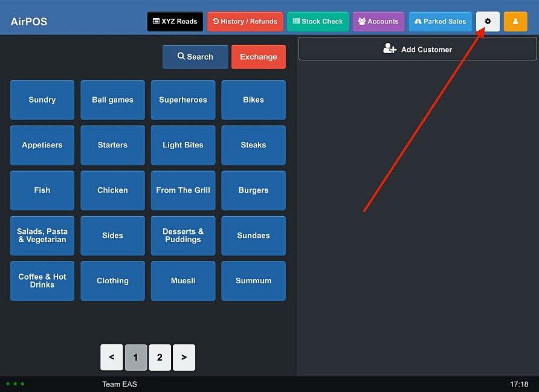The height and width of the screenshot is (392, 539).
Task: Open Coffee & Hot Drinks category
Action: point(42,281)
